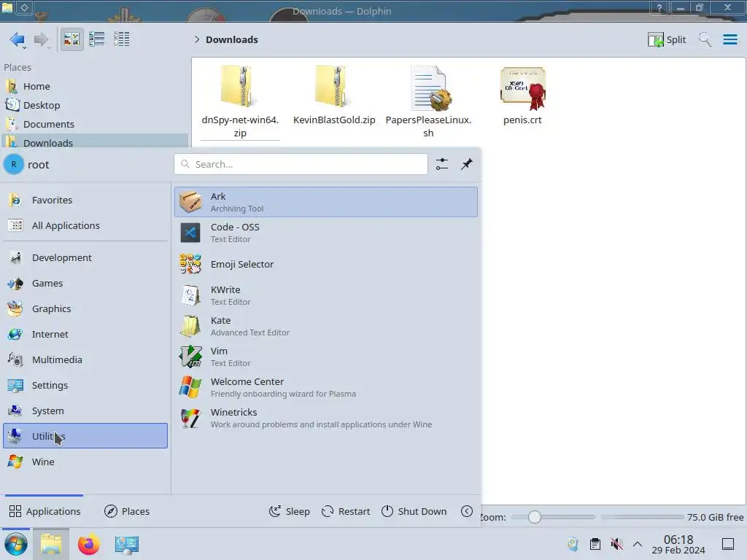Click the muted volume tray icon
The width and height of the screenshot is (747, 560).
click(x=617, y=544)
